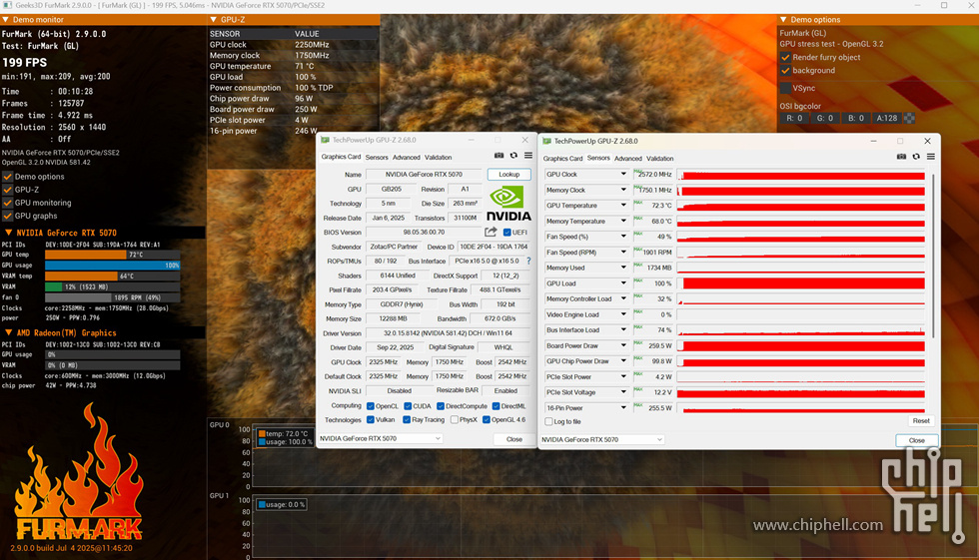This screenshot has width=979, height=560.
Task: Click the refresh icon in GPU-Z Graphics Card window
Action: (513, 156)
